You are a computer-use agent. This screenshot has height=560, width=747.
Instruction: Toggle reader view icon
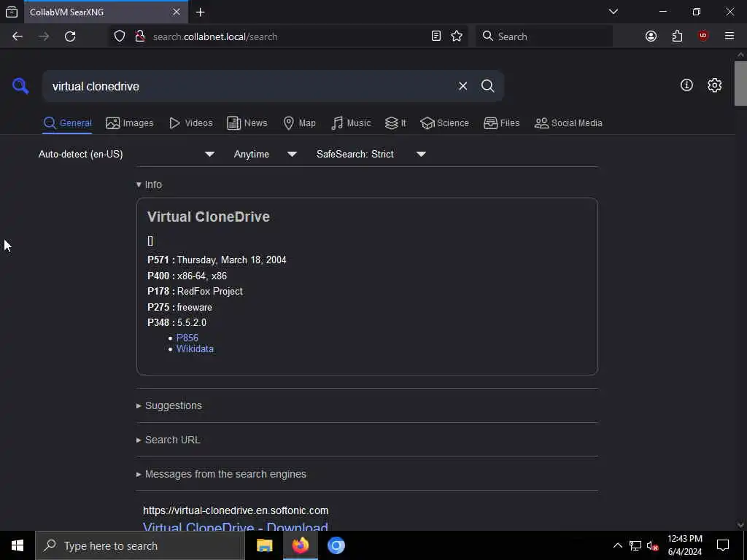(x=436, y=36)
